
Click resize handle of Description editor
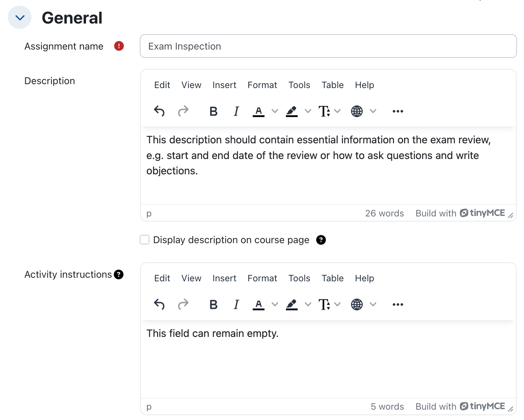(511, 215)
